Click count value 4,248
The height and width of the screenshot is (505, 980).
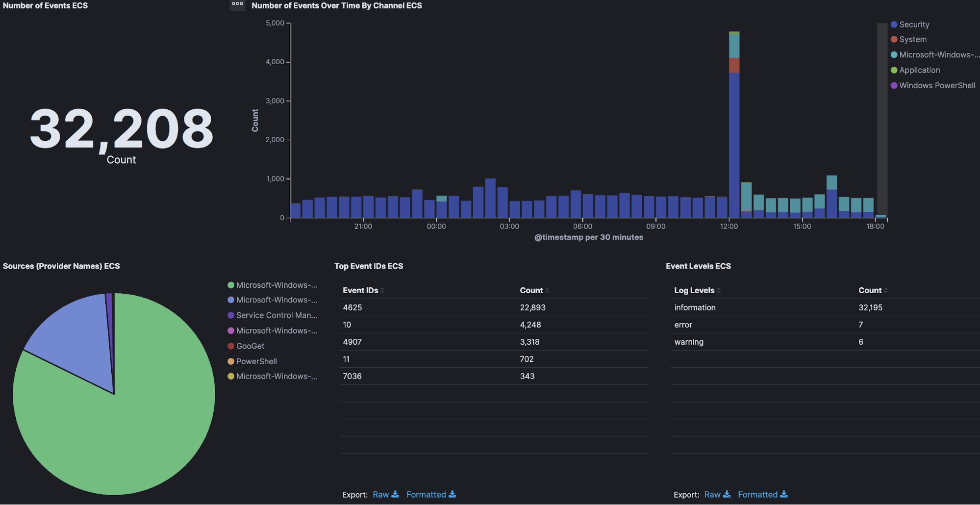click(530, 325)
